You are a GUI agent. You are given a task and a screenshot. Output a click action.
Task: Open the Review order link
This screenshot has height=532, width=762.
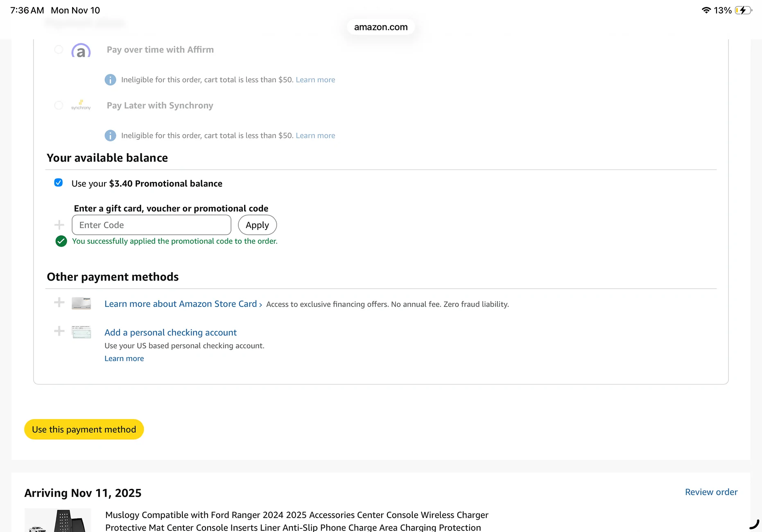711,492
